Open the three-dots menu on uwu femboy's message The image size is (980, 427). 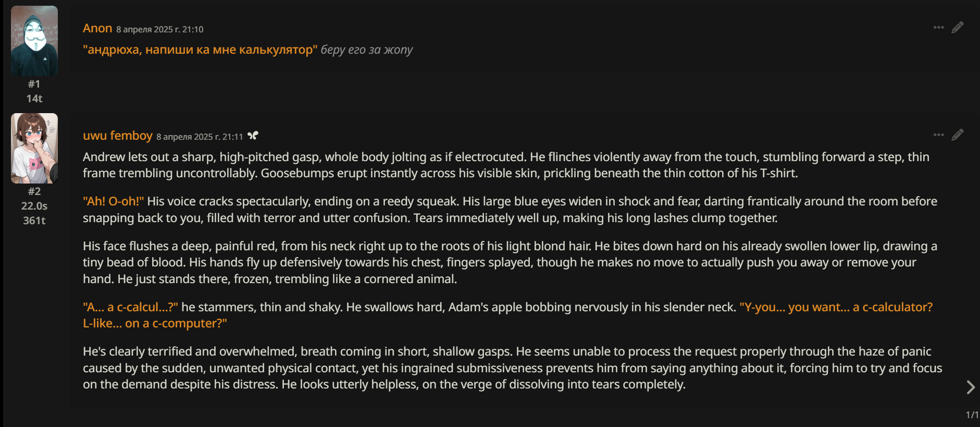tap(938, 135)
